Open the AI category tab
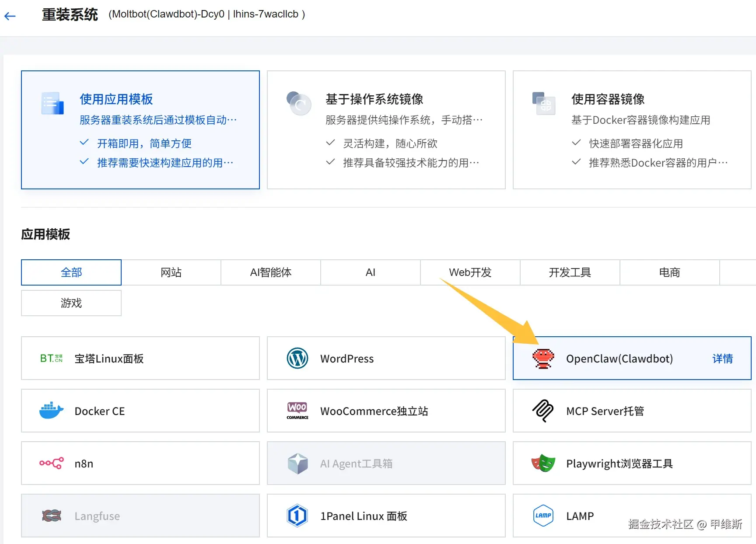 point(371,272)
